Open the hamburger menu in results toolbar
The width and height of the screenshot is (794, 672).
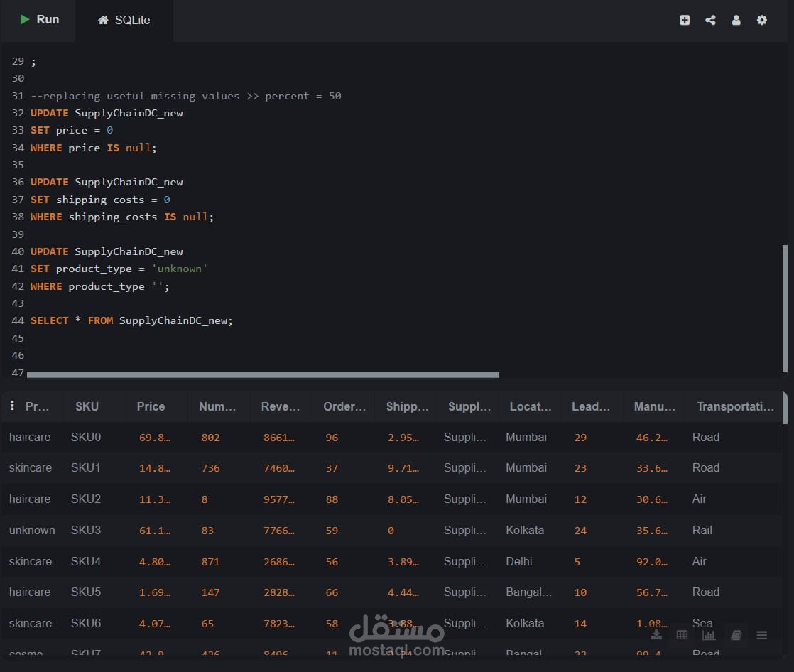[x=761, y=634]
